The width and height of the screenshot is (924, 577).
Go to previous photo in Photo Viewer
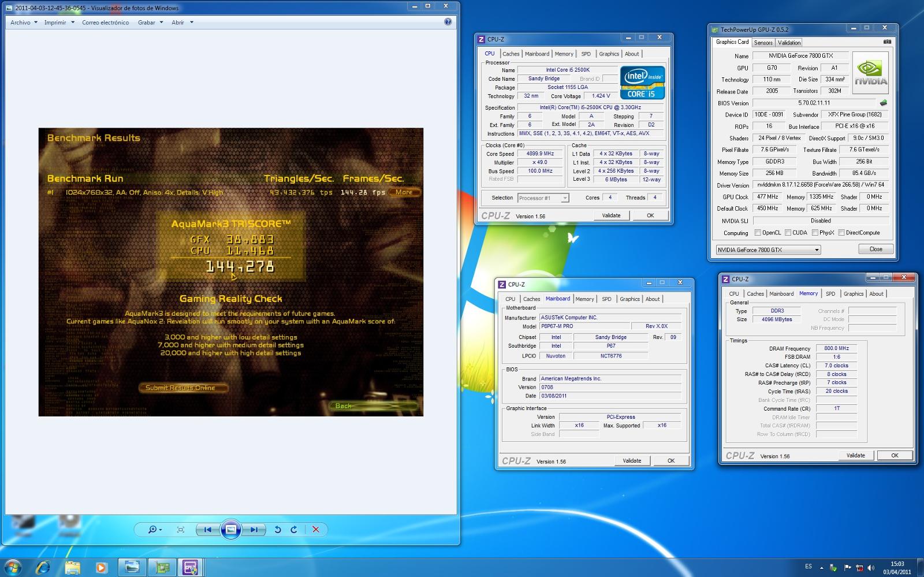(207, 530)
